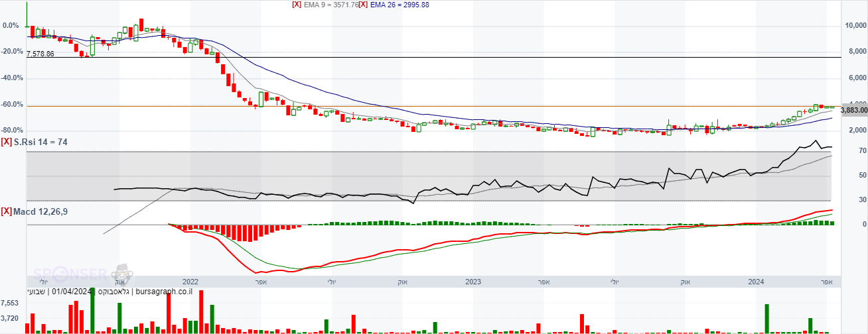The width and height of the screenshot is (868, 334).
Task: Click the MACD 0 level label
Action: click(865, 225)
